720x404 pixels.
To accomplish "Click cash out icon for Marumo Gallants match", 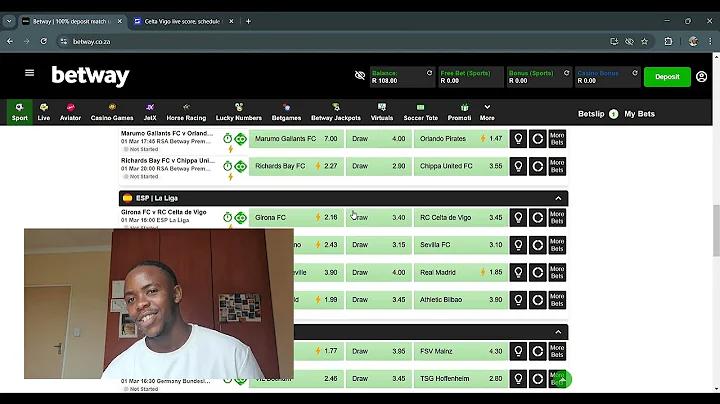I will (x=241, y=139).
